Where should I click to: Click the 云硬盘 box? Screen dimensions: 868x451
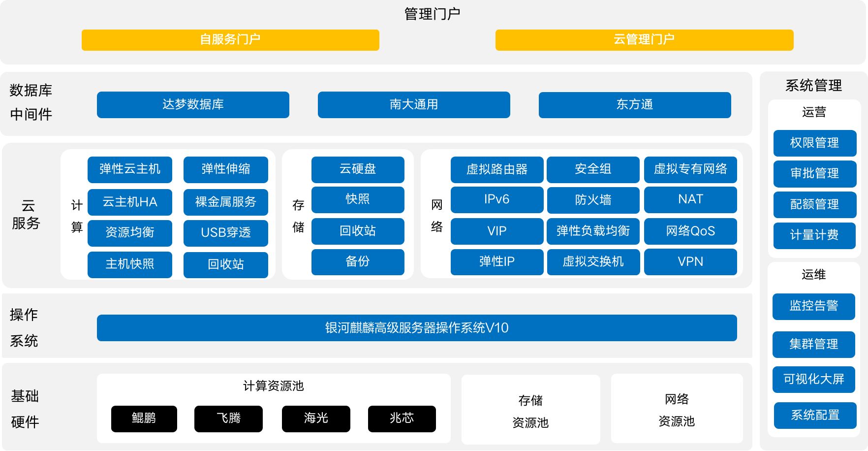pos(358,169)
